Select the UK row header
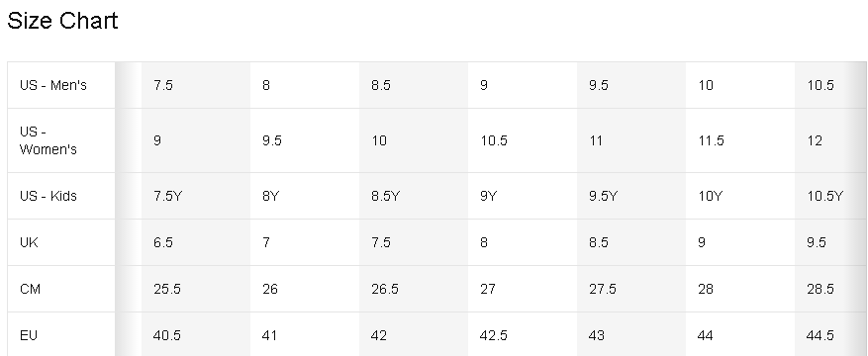The width and height of the screenshot is (868, 356). [x=61, y=242]
